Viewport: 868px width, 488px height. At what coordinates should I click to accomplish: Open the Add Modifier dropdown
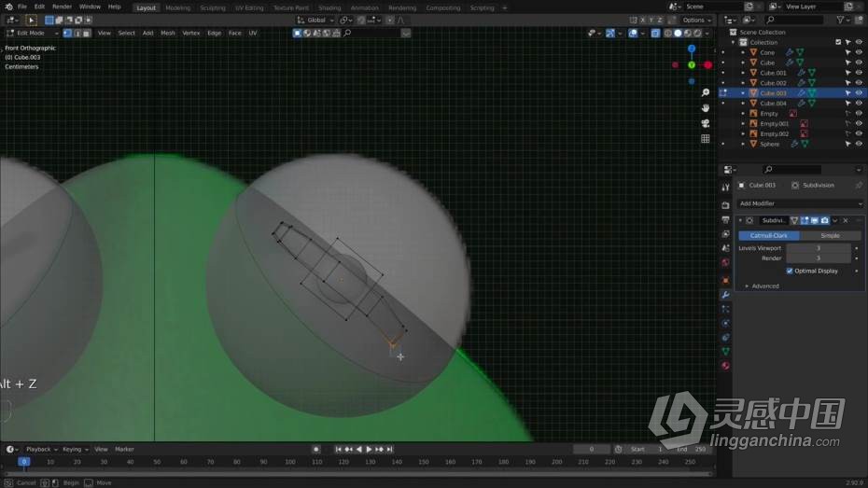point(799,203)
